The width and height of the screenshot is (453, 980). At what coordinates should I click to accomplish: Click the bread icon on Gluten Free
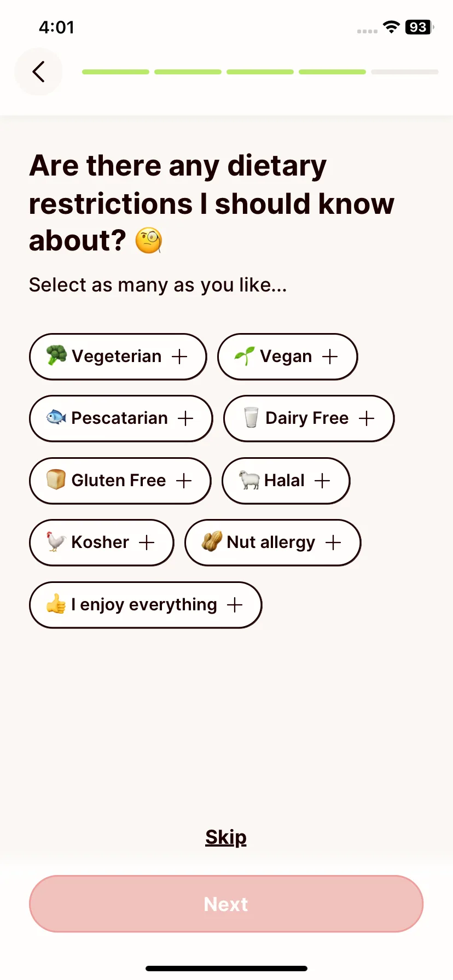tap(56, 480)
